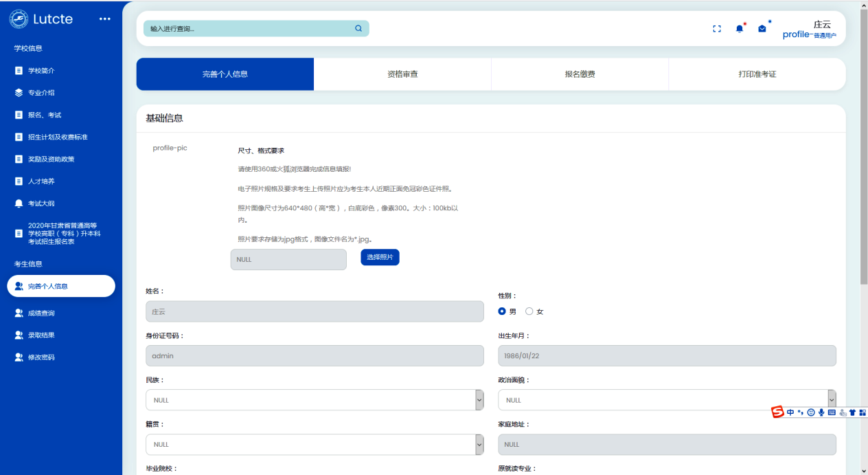The width and height of the screenshot is (868, 475).
Task: Open the 打印准考证 tab
Action: 756,73
